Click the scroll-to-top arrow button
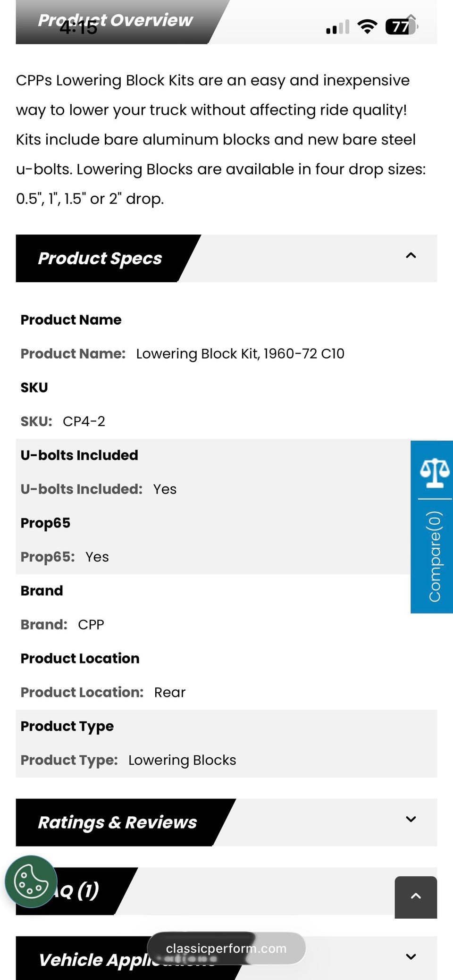Image resolution: width=453 pixels, height=980 pixels. [x=416, y=897]
